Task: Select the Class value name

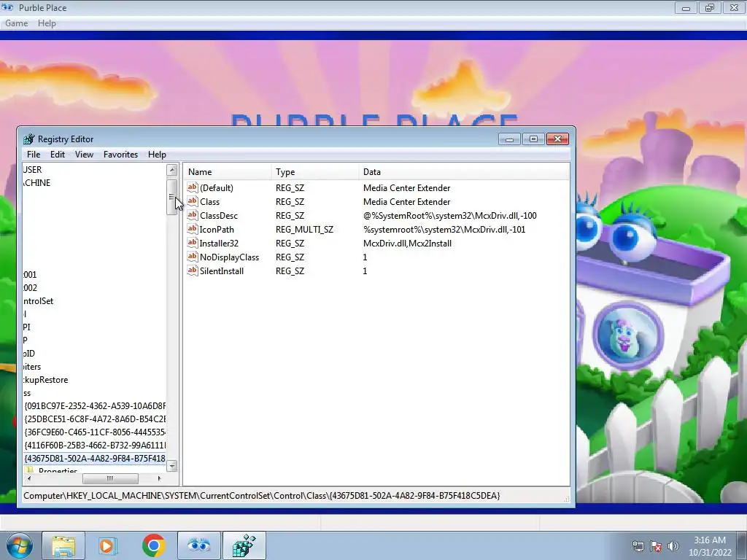Action: (x=209, y=201)
